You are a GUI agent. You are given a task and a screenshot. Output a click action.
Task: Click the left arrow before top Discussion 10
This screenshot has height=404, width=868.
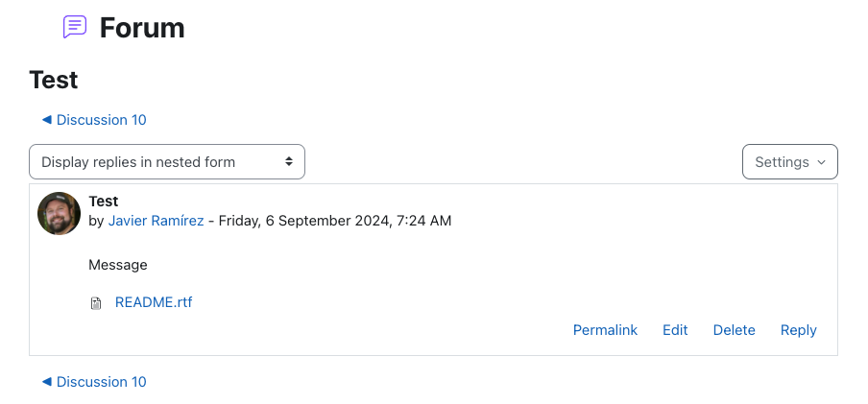click(47, 120)
